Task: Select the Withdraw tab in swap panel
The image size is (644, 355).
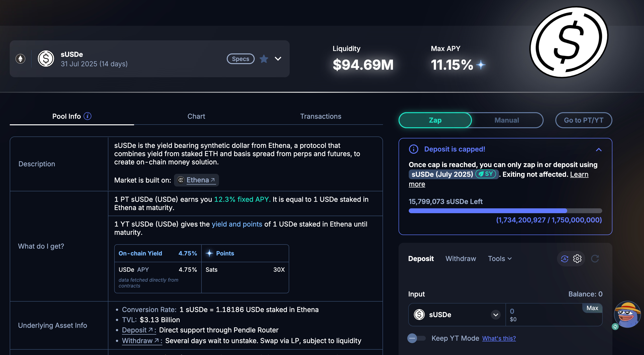Action: click(x=461, y=259)
